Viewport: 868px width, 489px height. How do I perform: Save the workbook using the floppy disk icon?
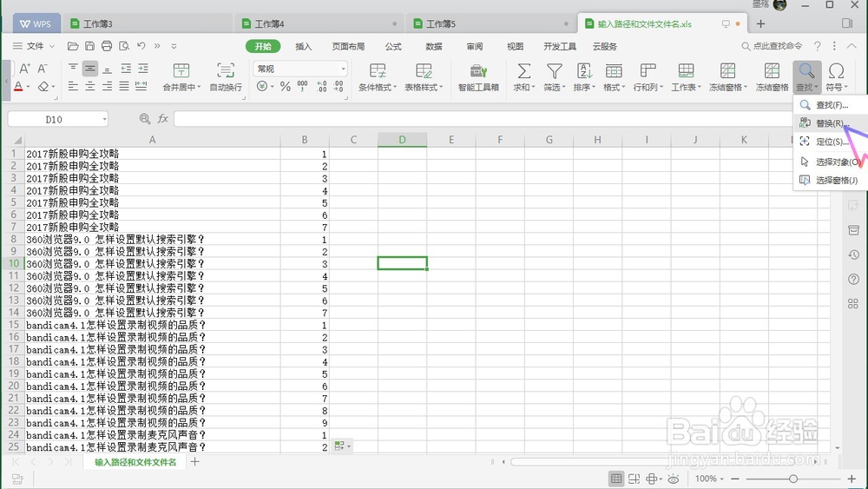(x=89, y=46)
